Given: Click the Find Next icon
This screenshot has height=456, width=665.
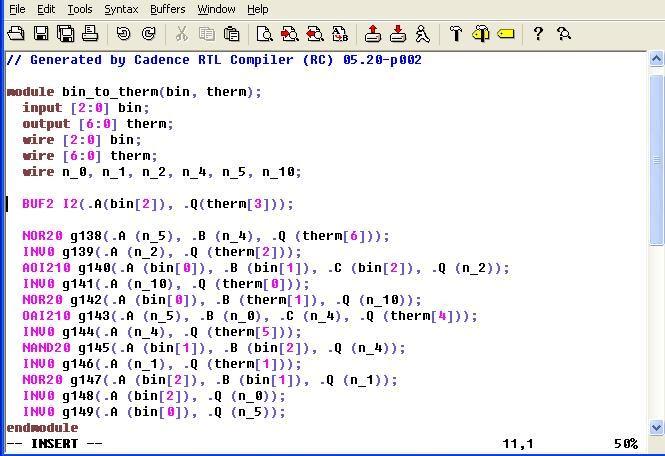Looking at the screenshot, I should pos(290,34).
